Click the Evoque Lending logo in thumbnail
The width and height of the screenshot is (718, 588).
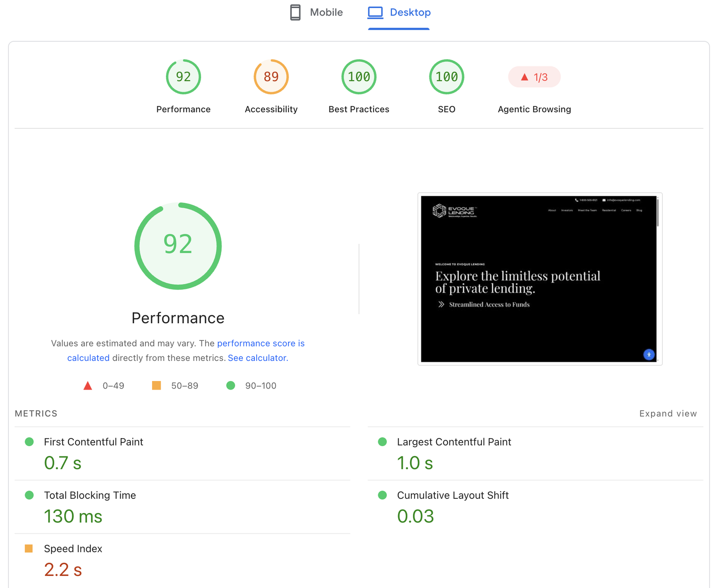point(455,211)
